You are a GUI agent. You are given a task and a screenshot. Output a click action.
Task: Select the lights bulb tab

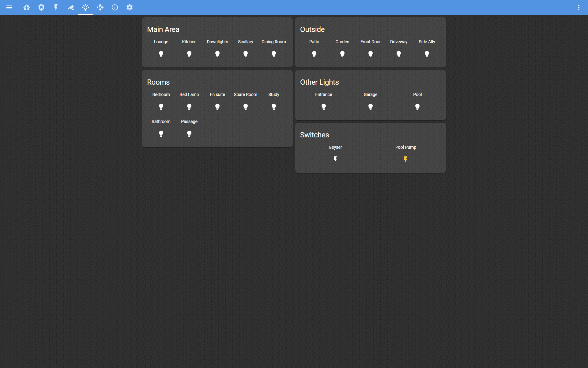(85, 7)
